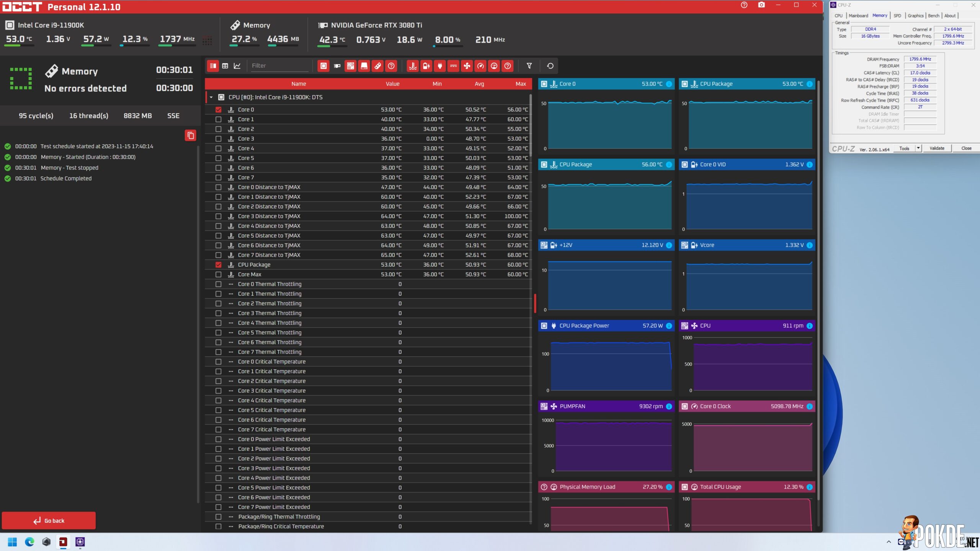Sort the sensor table by Max column
Image resolution: width=980 pixels, height=551 pixels.
click(521, 84)
